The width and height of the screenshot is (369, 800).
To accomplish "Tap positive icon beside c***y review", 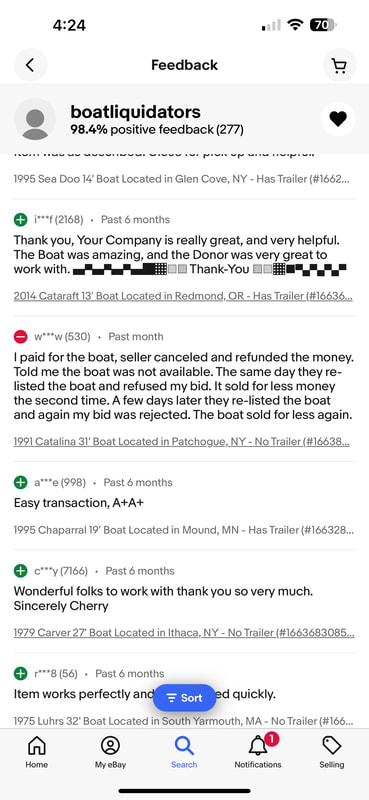I will [20, 570].
